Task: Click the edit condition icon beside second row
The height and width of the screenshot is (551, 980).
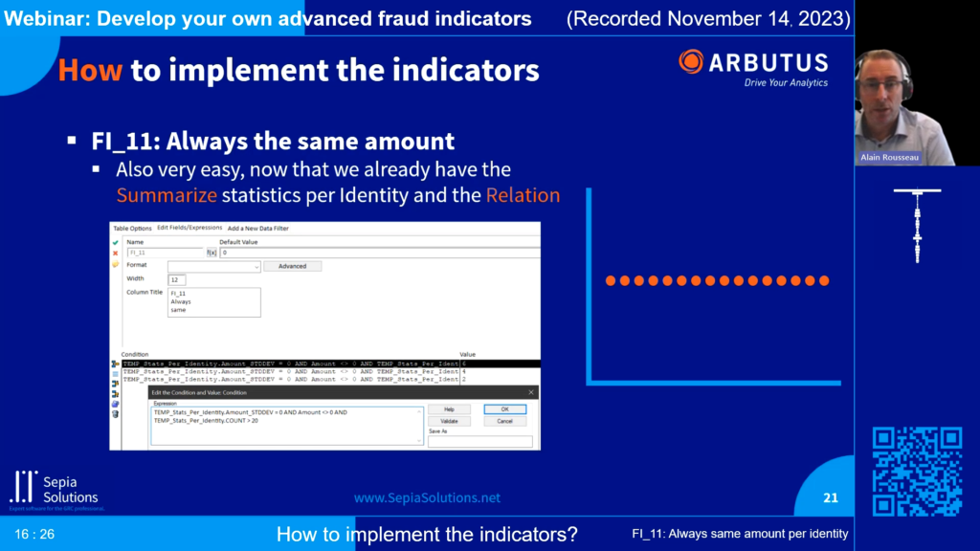Action: (x=116, y=374)
